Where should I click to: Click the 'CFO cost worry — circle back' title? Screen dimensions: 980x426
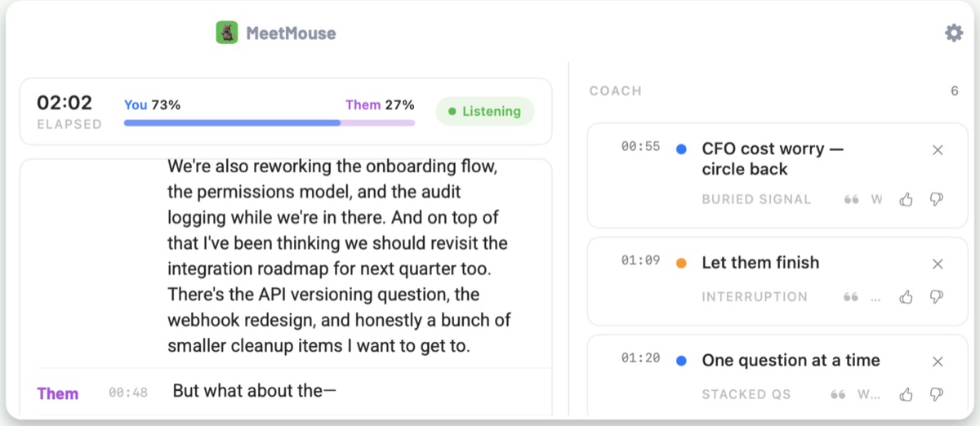[x=773, y=159]
